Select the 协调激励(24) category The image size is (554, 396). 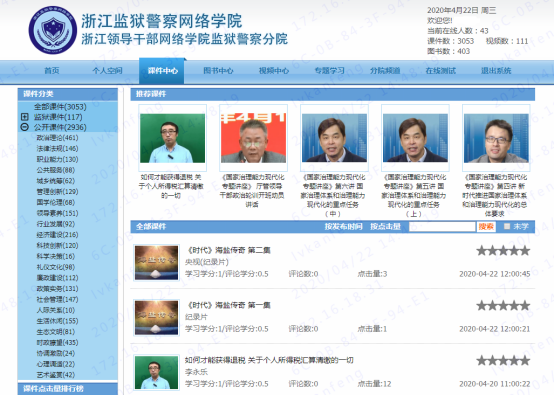(x=55, y=353)
